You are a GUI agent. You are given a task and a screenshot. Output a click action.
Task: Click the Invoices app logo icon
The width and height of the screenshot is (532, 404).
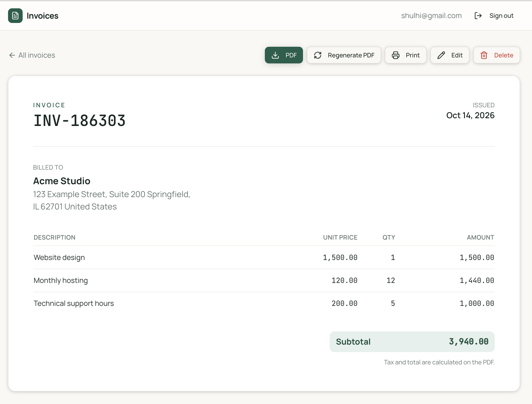(15, 15)
